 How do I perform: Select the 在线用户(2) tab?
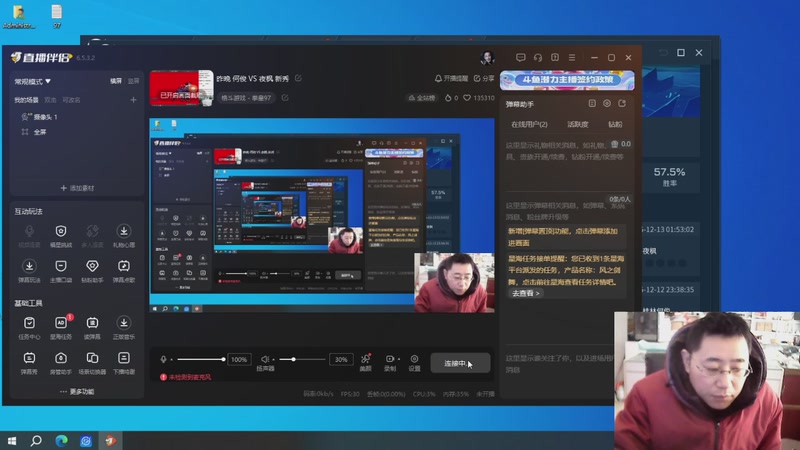coord(529,124)
